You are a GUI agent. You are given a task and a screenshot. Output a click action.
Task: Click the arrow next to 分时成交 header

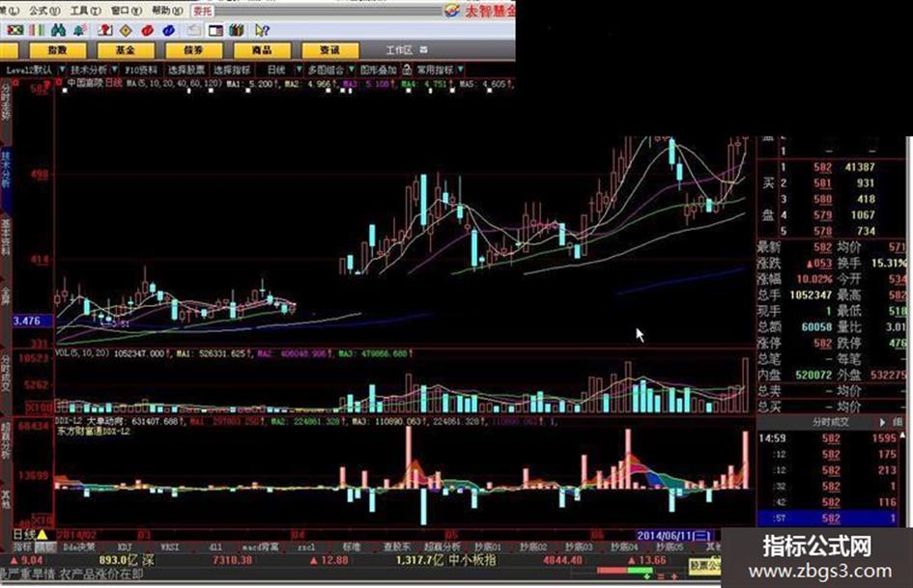882,422
